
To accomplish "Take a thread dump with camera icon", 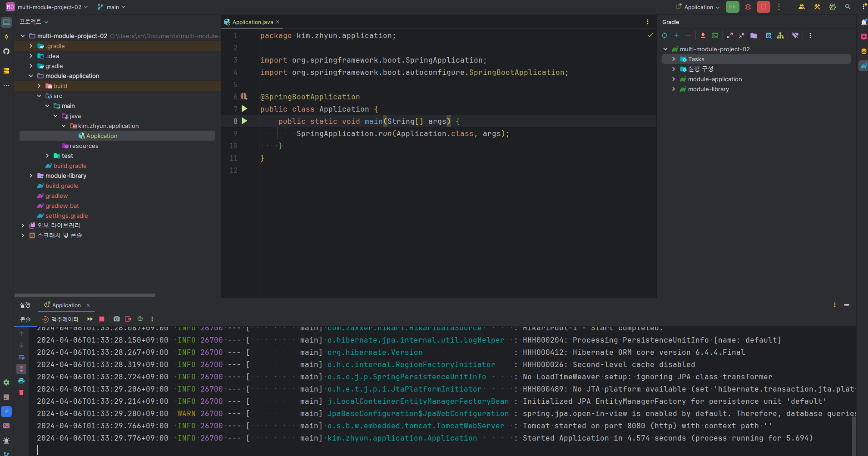I will 117,319.
